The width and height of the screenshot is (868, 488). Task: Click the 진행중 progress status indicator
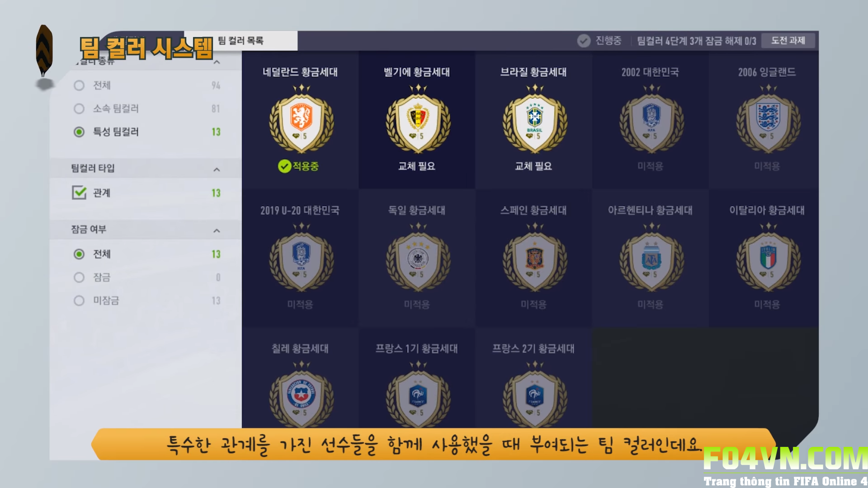pyautogui.click(x=599, y=41)
